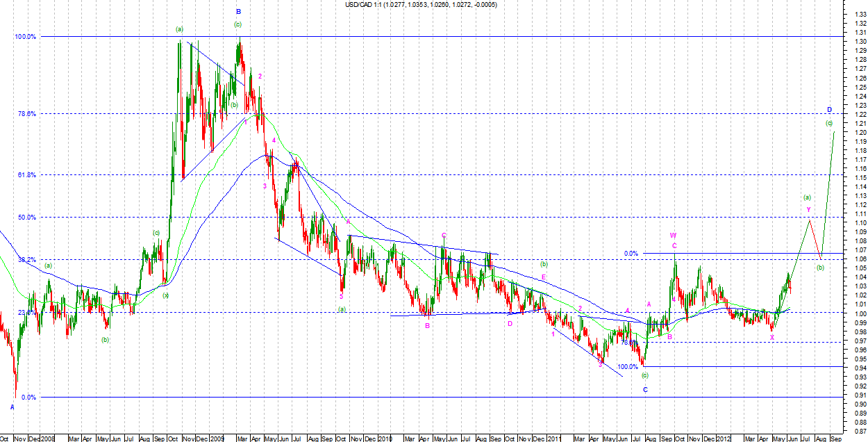Select the 61.8% Fibonacci level label
The width and height of the screenshot is (868, 442).
tap(26, 175)
